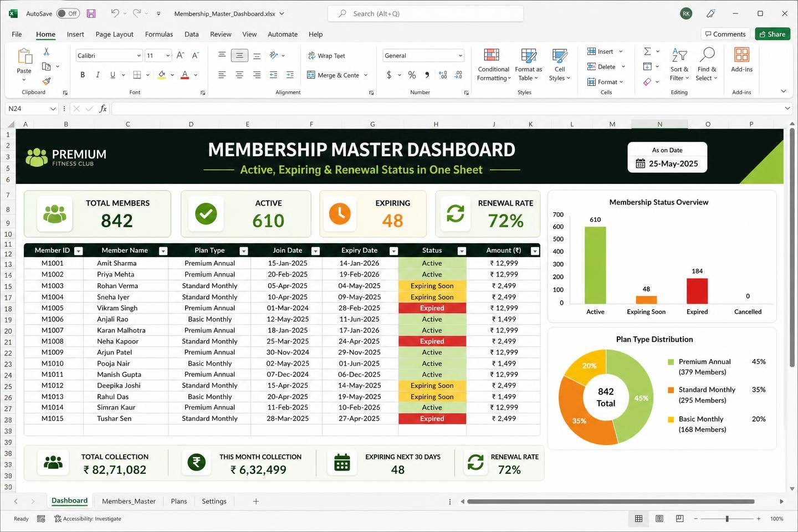Switch to the Members_Master sheet tab
Screen dimensions: 798x532
click(129, 502)
